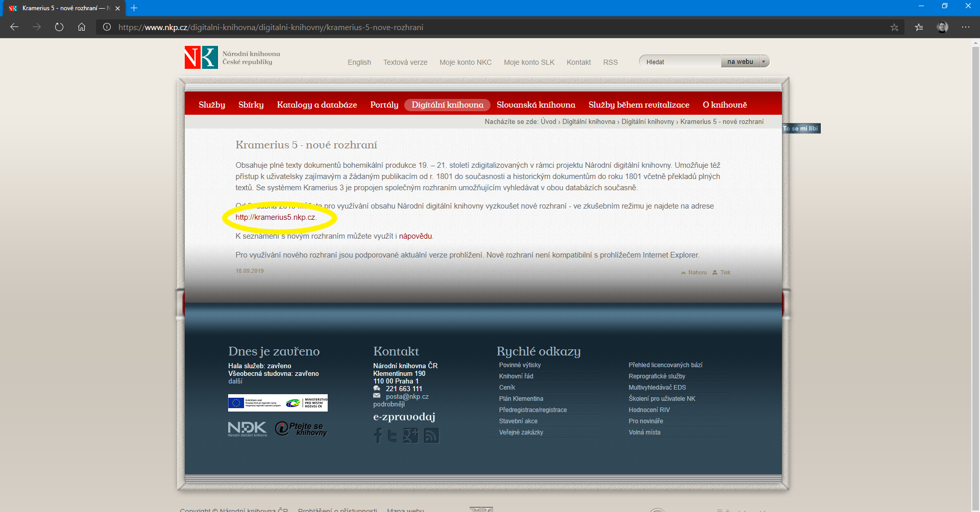Viewport: 980px width, 512px height.
Task: Open browser settings and more menu
Action: [x=965, y=28]
